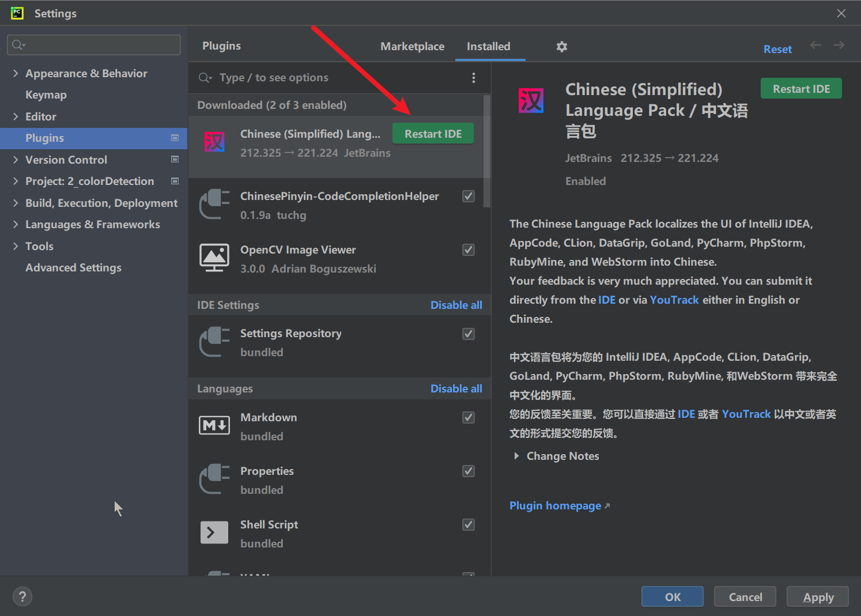Click the project-level marker icon beside Plugins
The width and height of the screenshot is (861, 616).
click(175, 138)
